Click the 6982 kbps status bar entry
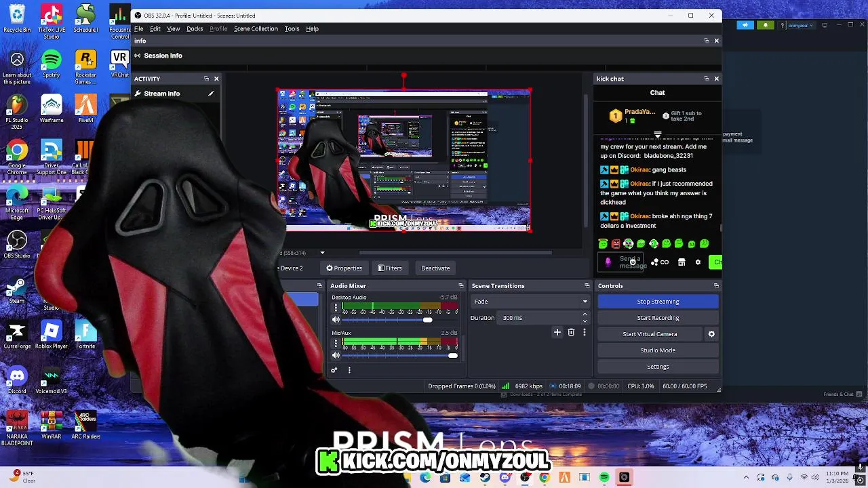 point(528,386)
